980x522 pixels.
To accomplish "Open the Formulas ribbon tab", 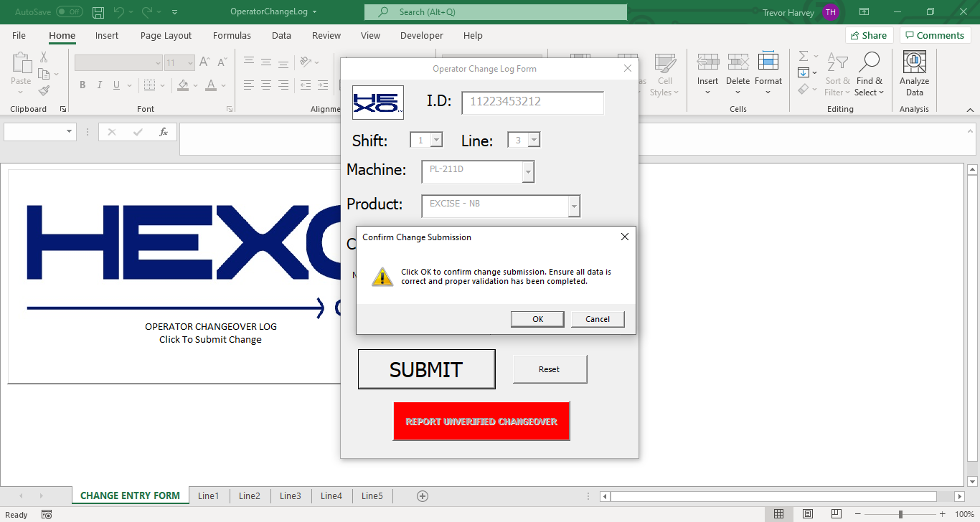I will (232, 35).
